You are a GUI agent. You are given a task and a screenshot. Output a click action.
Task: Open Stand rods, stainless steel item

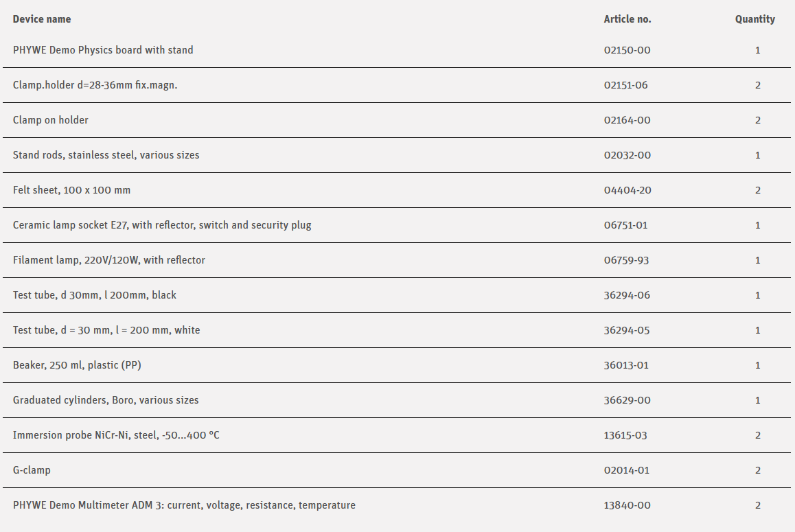(x=106, y=155)
